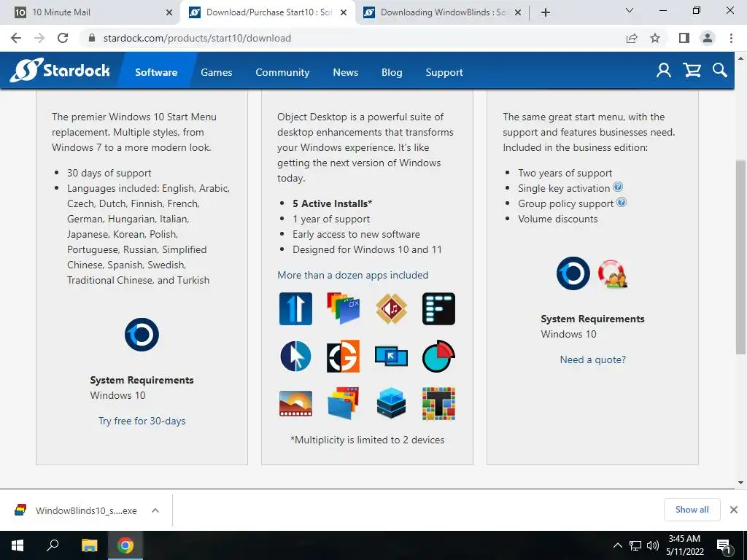This screenshot has width=747, height=560.
Task: Click the music note diamond app icon
Action: [391, 309]
